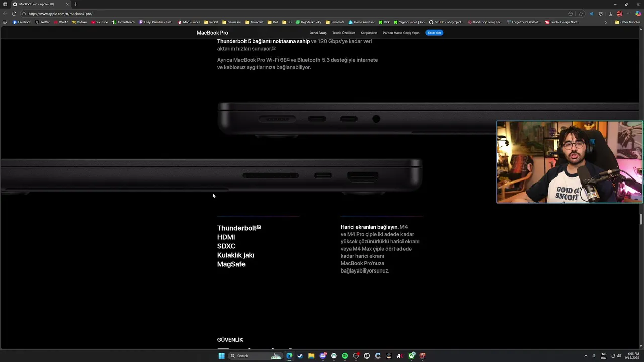Show more bookmarks with the overflow chevron
The image size is (644, 362).
tap(606, 22)
